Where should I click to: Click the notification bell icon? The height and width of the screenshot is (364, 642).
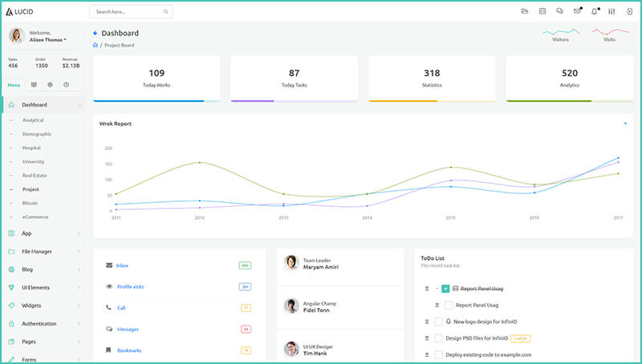point(595,11)
